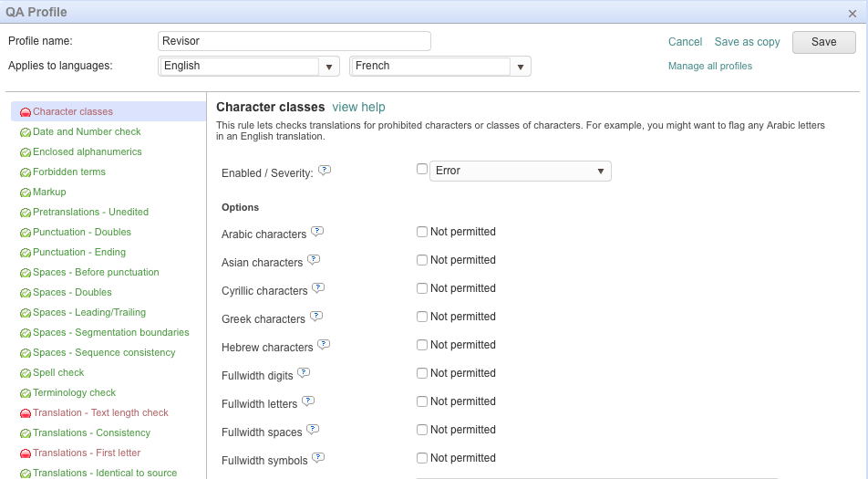Open the Error severity dropdown

[x=520, y=171]
